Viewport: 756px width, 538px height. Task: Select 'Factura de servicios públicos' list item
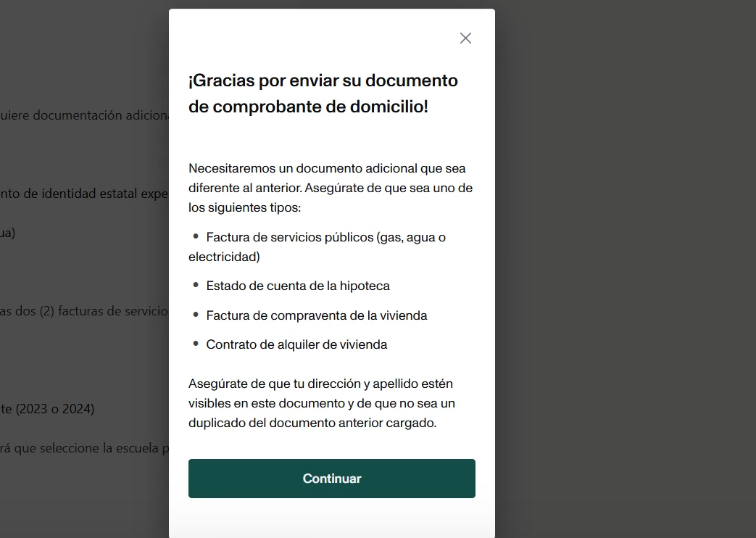[317, 247]
